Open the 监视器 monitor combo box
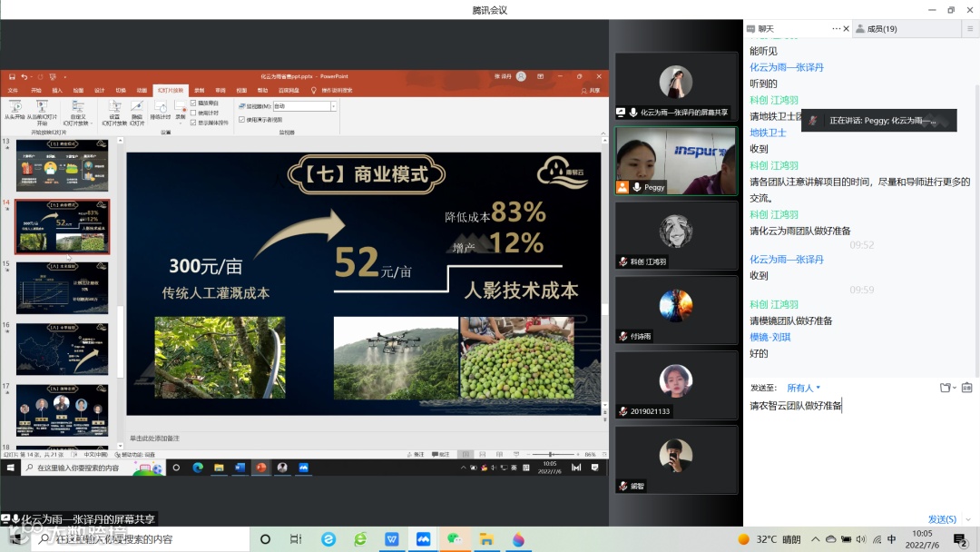The width and height of the screenshot is (980, 552). click(304, 106)
